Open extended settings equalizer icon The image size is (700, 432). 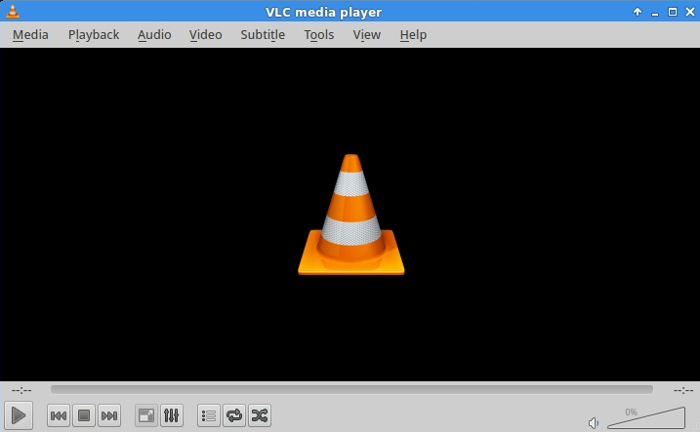[x=171, y=416]
